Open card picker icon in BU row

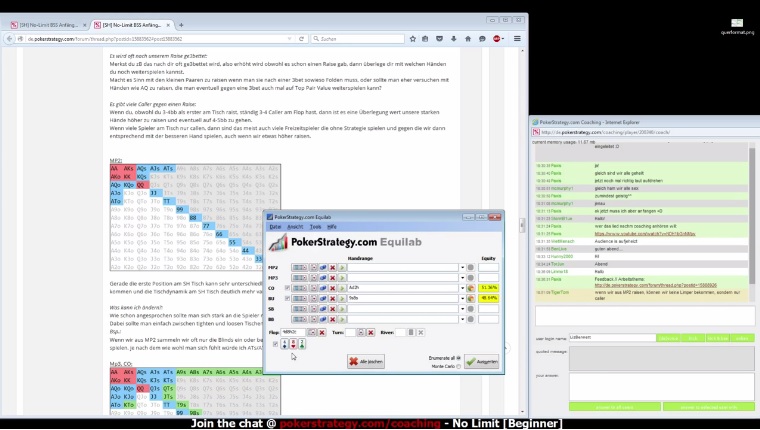pos(314,298)
